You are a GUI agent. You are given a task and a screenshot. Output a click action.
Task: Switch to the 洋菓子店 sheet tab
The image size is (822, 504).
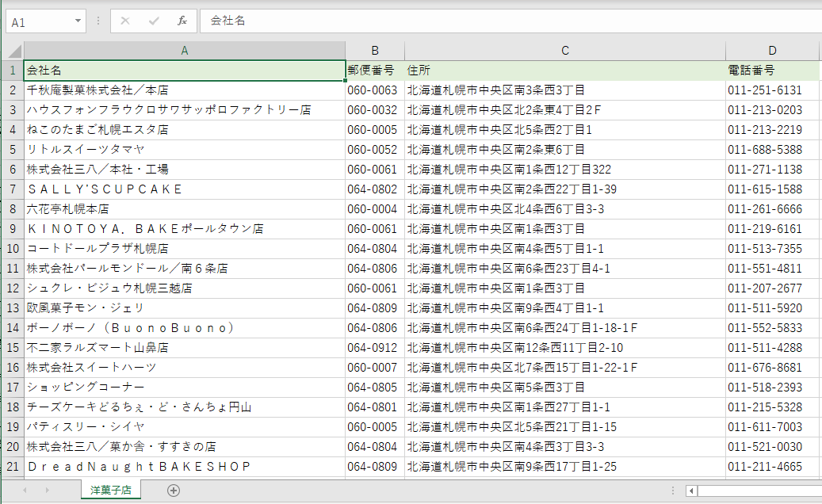coord(110,491)
